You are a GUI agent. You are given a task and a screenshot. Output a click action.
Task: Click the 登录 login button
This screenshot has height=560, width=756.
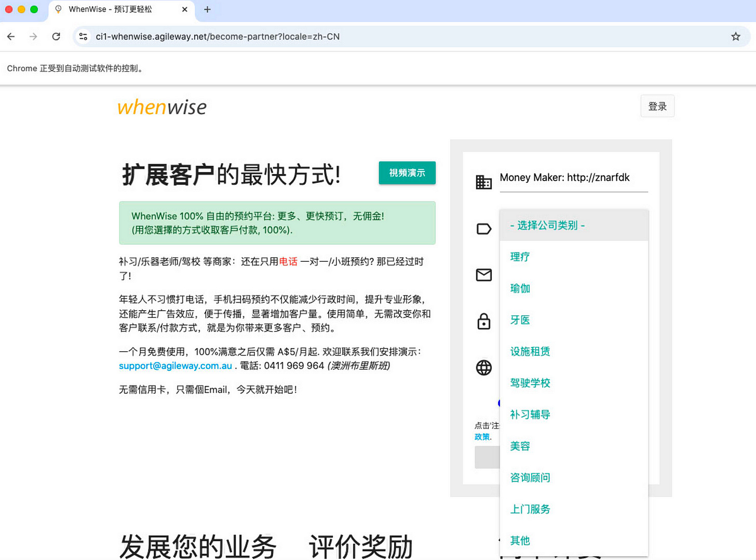pos(657,106)
